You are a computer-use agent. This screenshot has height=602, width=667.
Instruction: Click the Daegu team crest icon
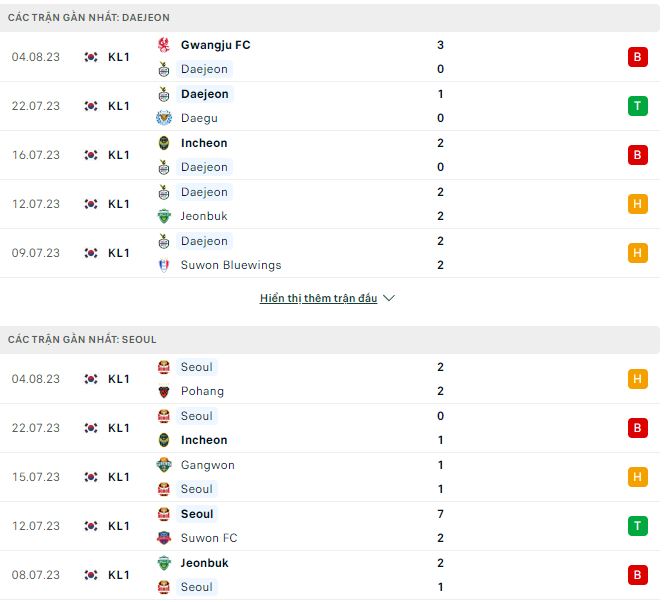[x=164, y=118]
